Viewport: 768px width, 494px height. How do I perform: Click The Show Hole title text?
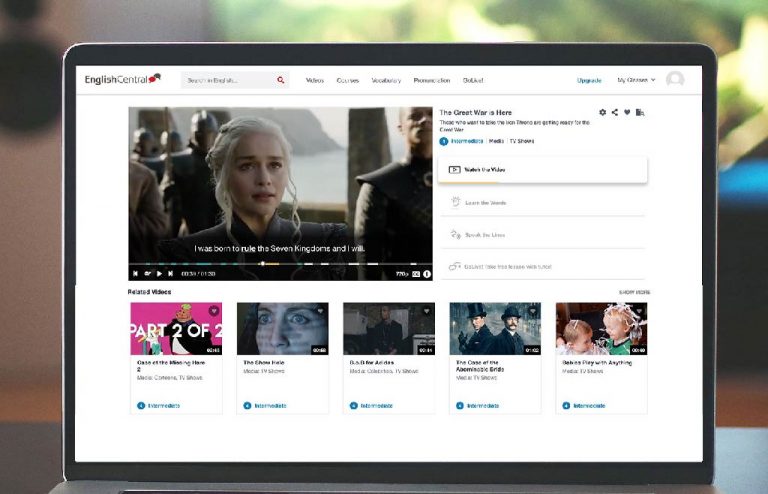[264, 363]
